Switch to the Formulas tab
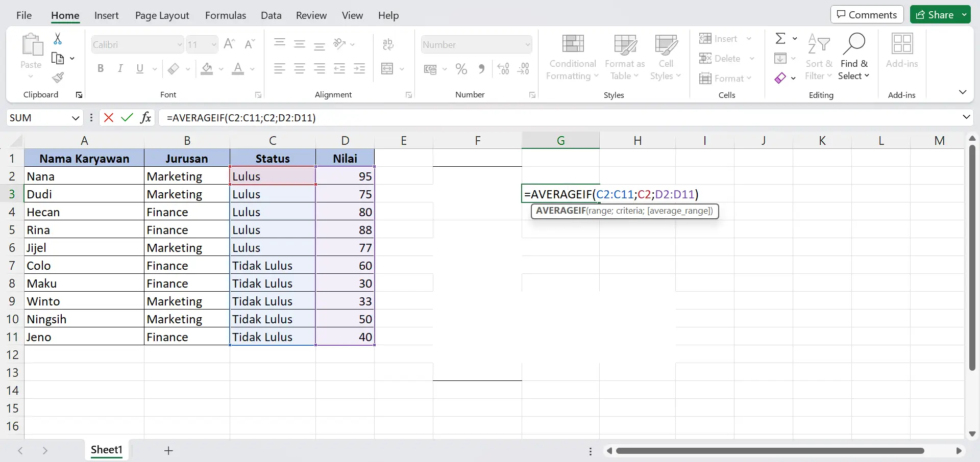 226,15
